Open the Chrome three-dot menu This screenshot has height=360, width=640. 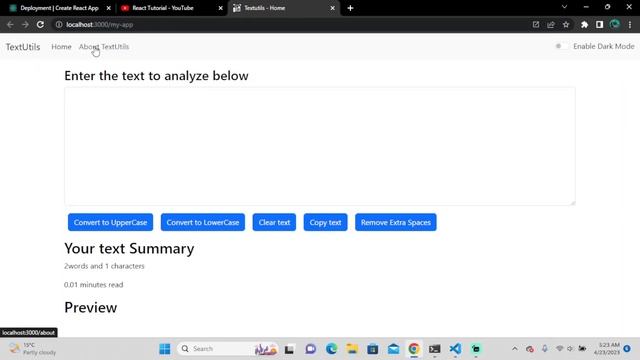pos(630,24)
